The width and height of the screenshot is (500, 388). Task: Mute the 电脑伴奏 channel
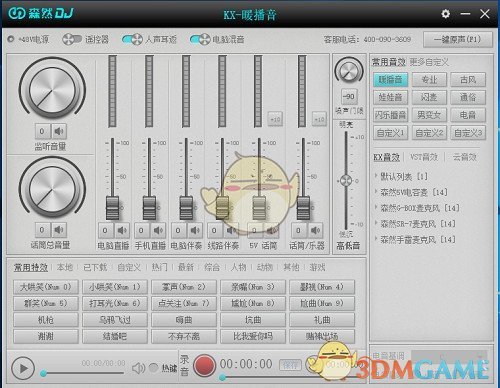(x=195, y=230)
